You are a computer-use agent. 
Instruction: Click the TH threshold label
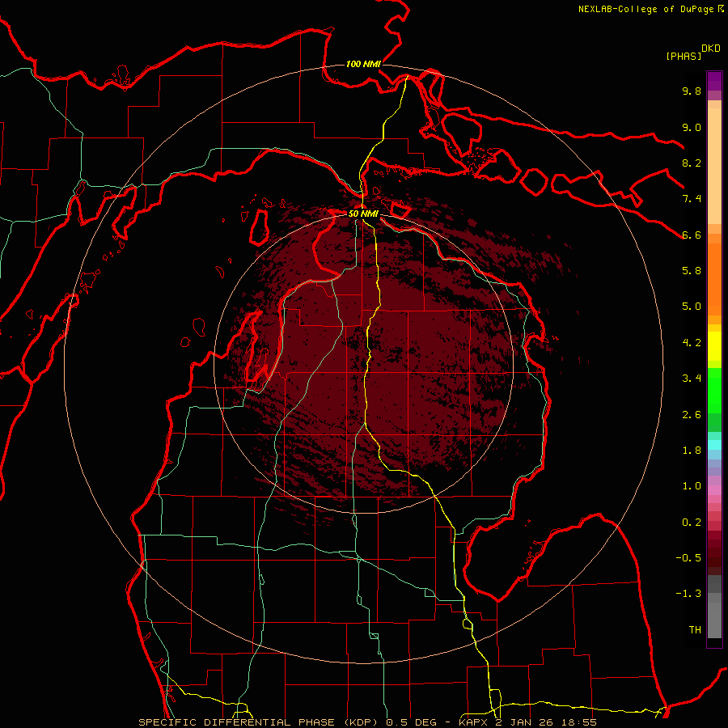tap(695, 630)
